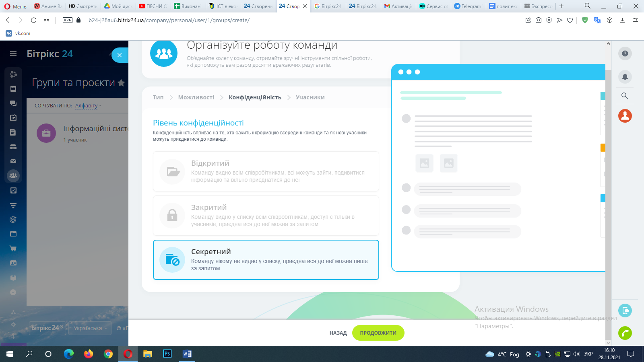
Task: Go to the Можливості step
Action: click(x=196, y=97)
